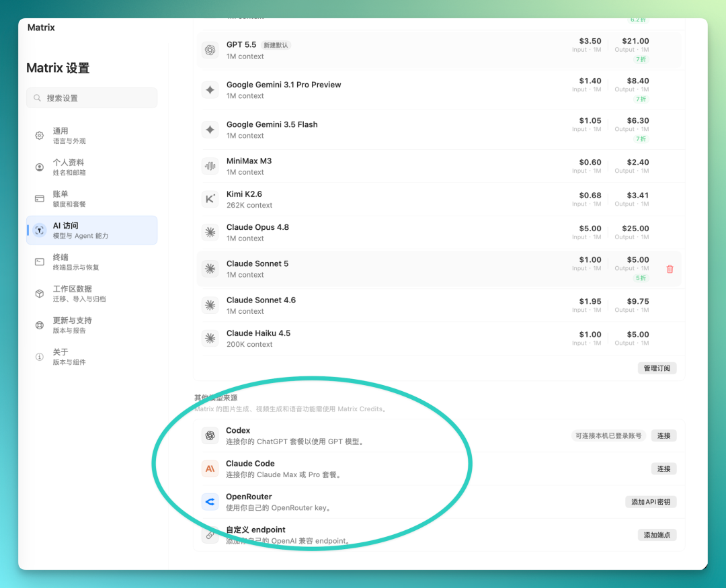Click the 新建默认 tag on GPT 5.5
The image size is (726, 588).
click(276, 45)
